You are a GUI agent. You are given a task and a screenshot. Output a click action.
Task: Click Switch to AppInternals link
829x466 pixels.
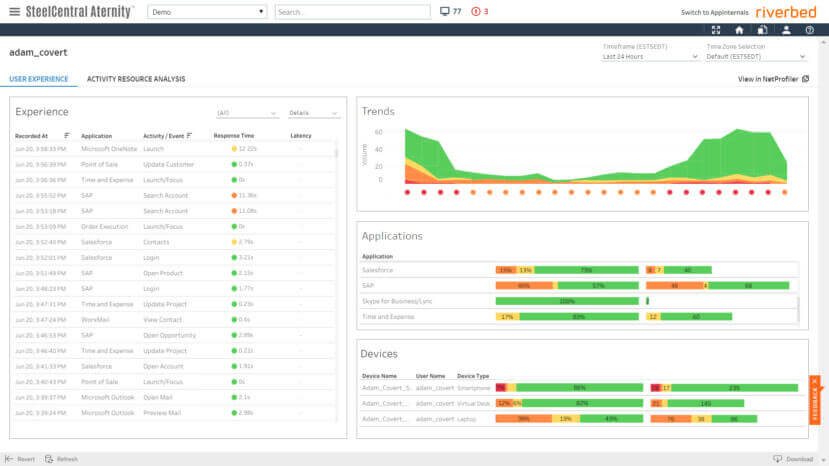(x=714, y=12)
